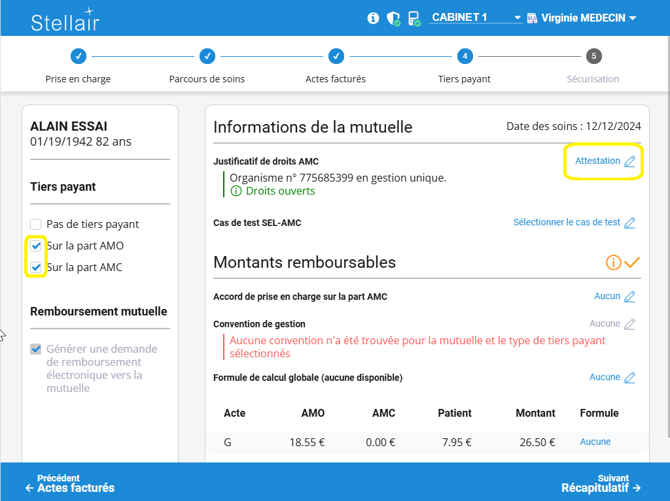Switch to the Actes facturés step
This screenshot has width=670, height=501.
pos(336,57)
